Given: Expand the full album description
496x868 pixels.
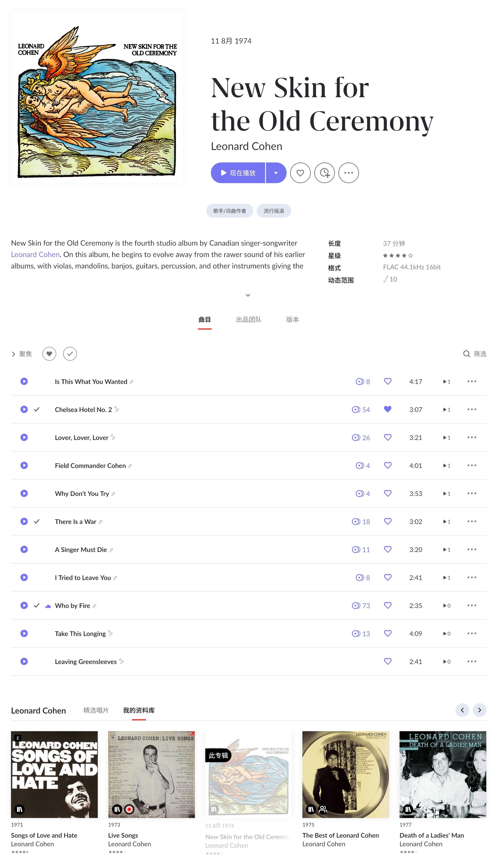Looking at the screenshot, I should (x=248, y=295).
